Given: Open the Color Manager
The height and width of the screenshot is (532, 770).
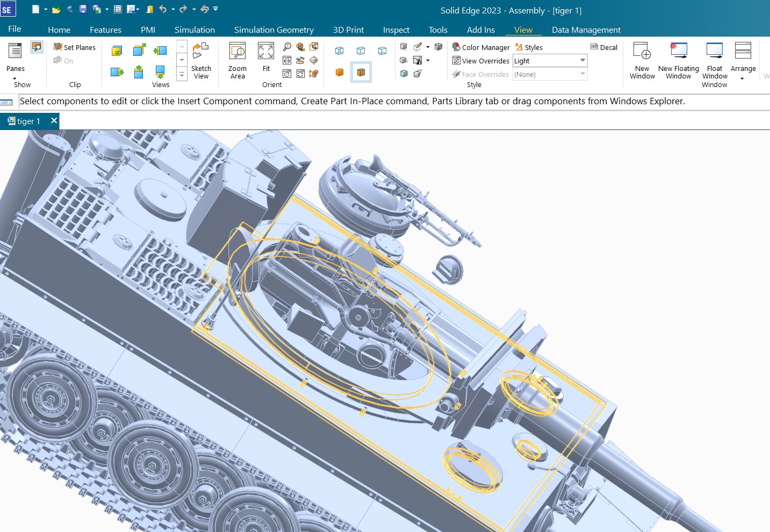Looking at the screenshot, I should [x=481, y=47].
